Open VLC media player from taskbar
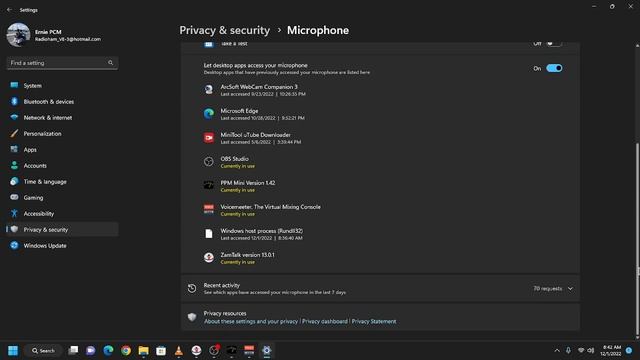 (178, 350)
